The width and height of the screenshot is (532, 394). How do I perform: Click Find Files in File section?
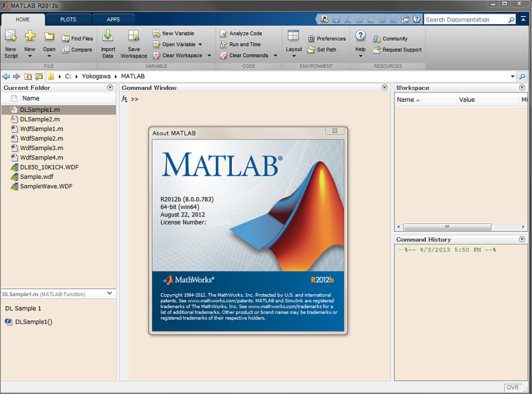coord(77,39)
